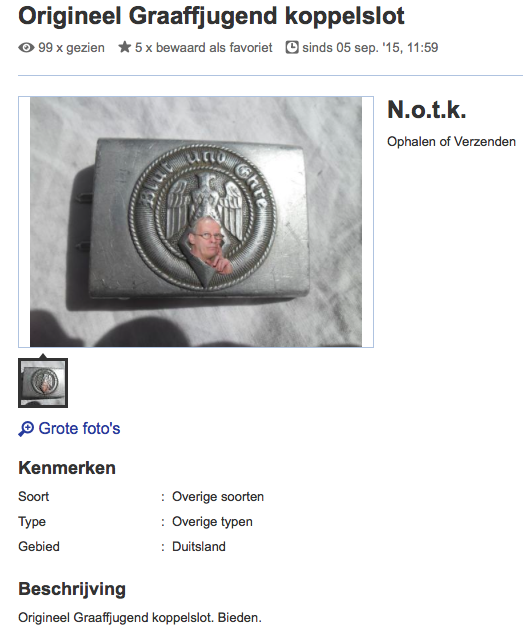Click the Overige typen value
The width and height of the screenshot is (523, 629).
[x=213, y=522]
